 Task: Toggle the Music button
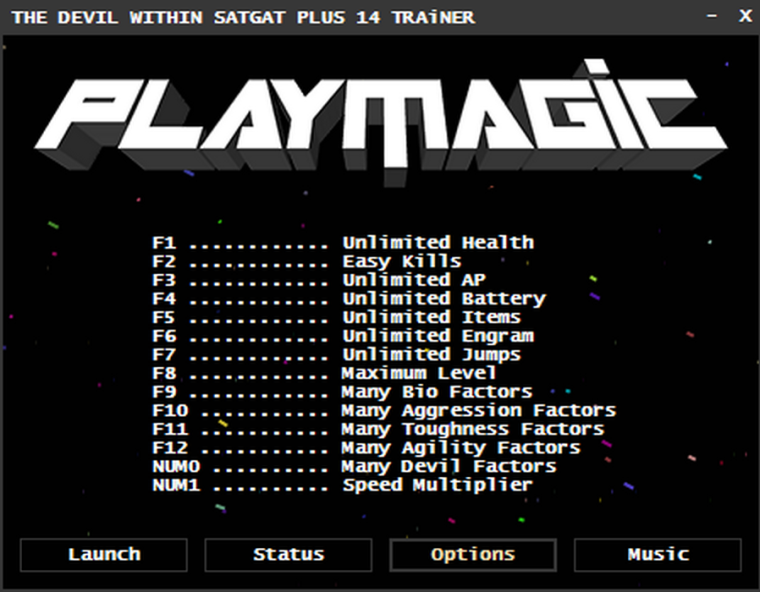[x=658, y=555]
